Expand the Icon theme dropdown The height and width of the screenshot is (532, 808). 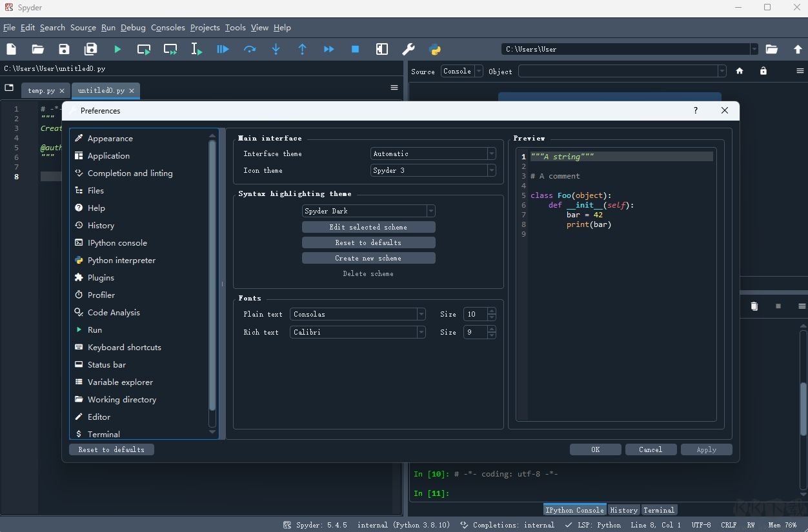tap(433, 170)
